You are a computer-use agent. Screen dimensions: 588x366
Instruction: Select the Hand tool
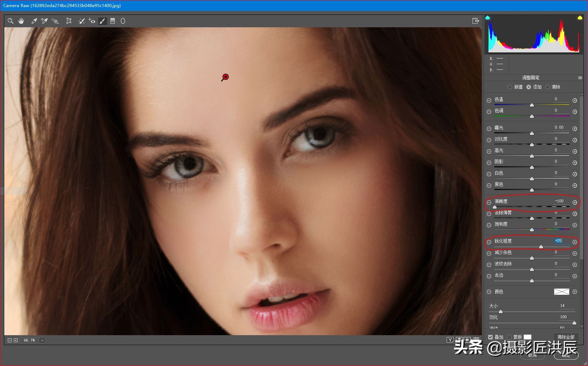pyautogui.click(x=21, y=21)
